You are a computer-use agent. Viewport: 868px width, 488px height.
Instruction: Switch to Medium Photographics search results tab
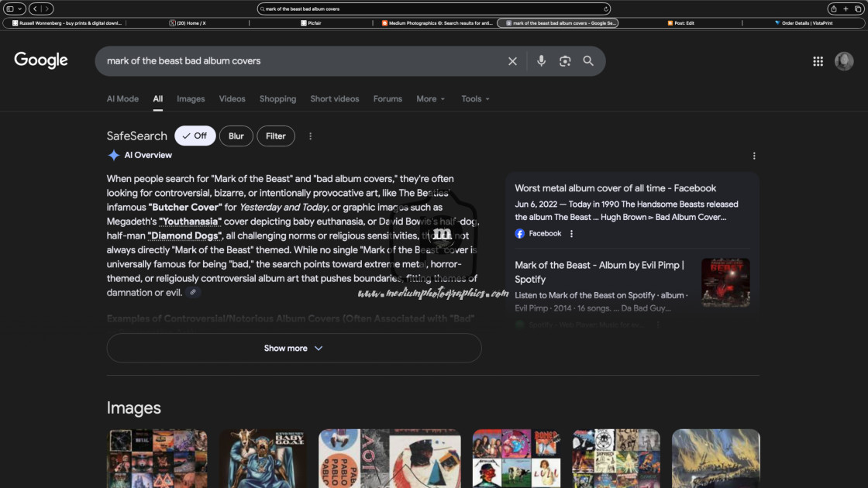point(436,23)
